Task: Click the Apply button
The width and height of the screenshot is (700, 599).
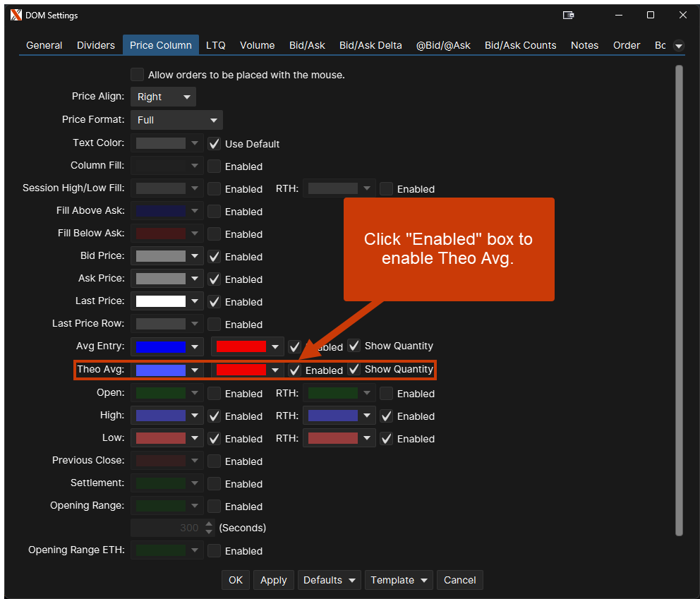Action: [x=273, y=580]
